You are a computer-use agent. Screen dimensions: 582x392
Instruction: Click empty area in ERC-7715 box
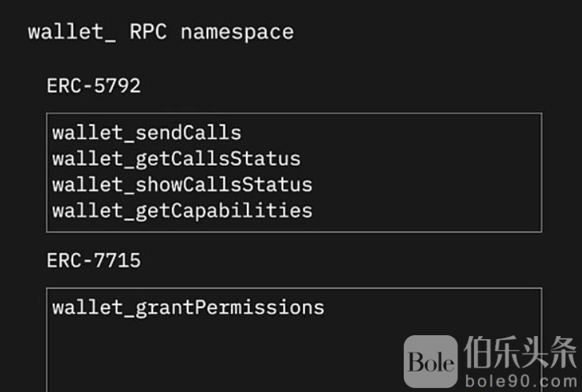pyautogui.click(x=222, y=353)
